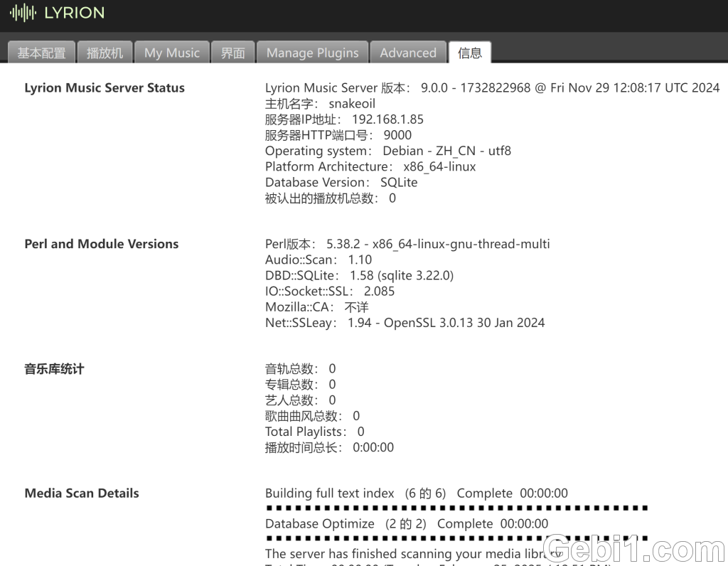The width and height of the screenshot is (728, 566).
Task: Click the Database Optimize progress bar
Action: pyautogui.click(x=457, y=538)
